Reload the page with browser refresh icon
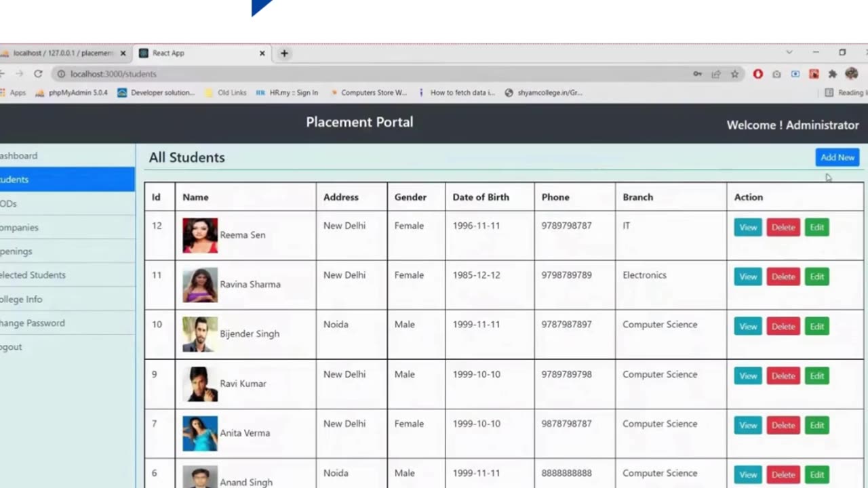This screenshot has width=868, height=488. (x=38, y=74)
